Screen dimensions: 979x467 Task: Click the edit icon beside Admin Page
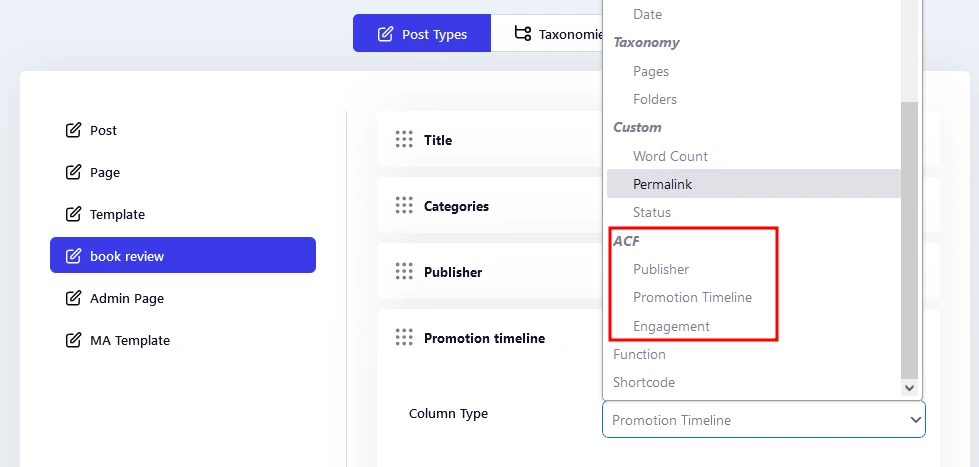tap(73, 298)
